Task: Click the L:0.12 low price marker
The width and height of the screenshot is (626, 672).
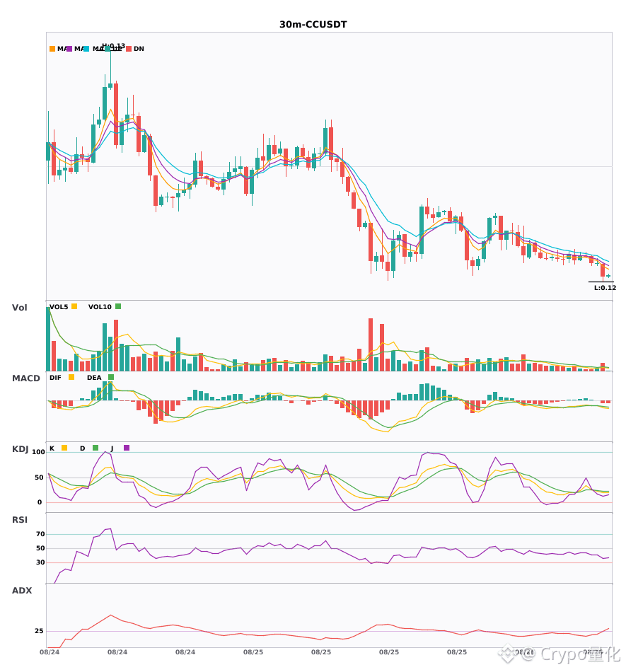Action: 605,288
